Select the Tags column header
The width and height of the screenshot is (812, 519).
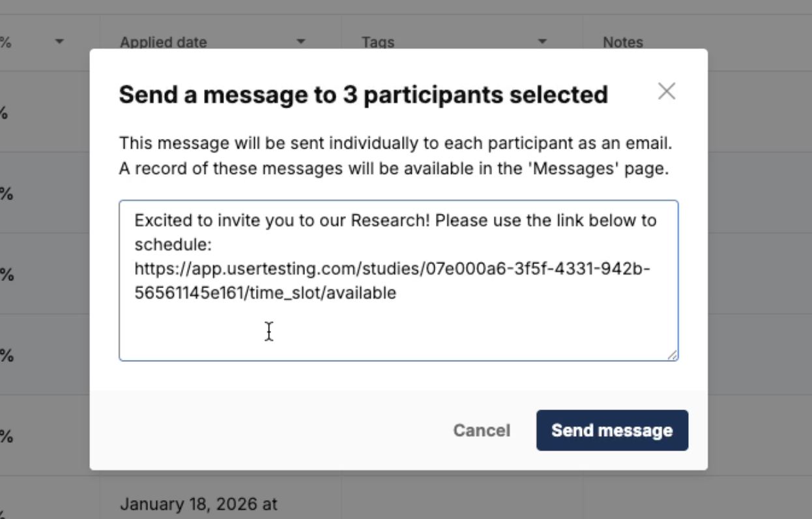[378, 42]
